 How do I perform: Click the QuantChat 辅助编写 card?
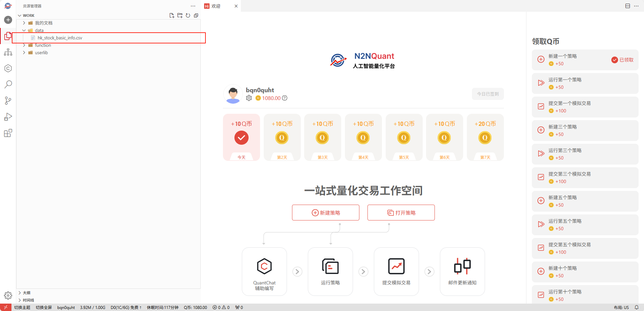[264, 272]
